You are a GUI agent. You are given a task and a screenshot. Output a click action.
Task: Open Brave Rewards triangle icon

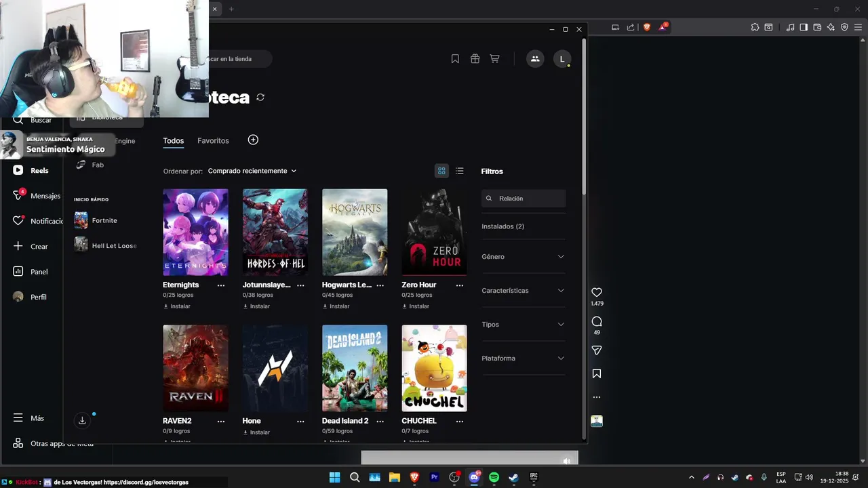point(663,27)
